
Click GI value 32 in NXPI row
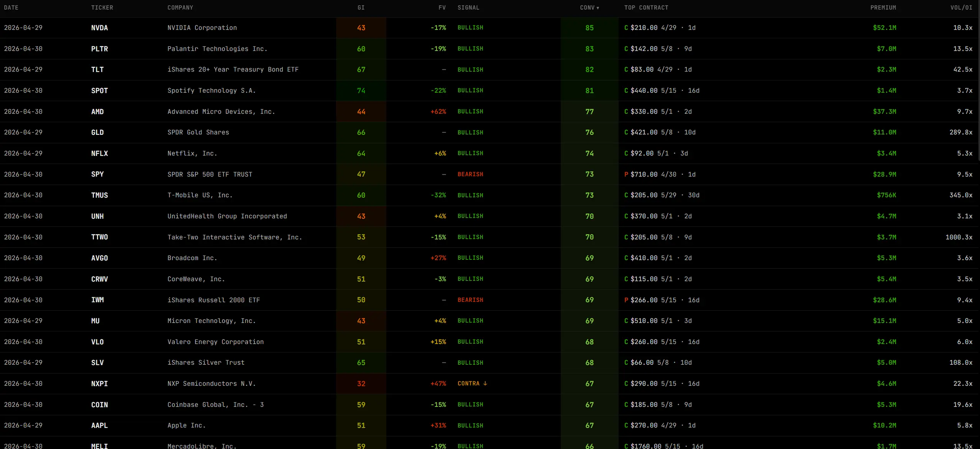361,384
